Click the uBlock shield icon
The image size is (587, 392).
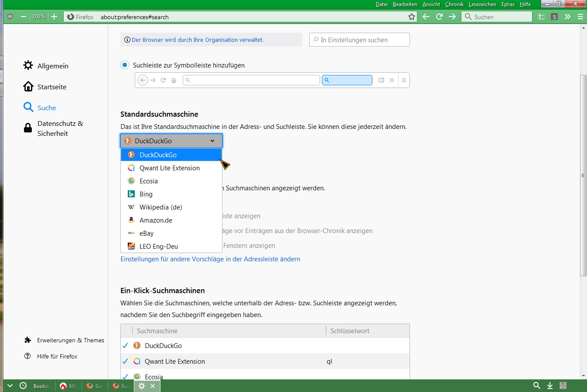[x=10, y=17]
